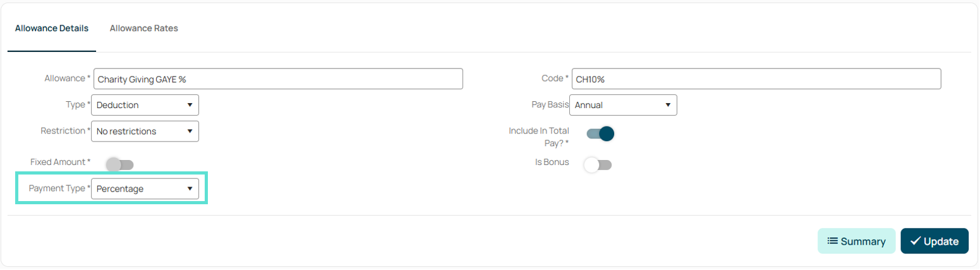Click the Is Bonus label text
This screenshot has height=270, width=980.
point(552,162)
